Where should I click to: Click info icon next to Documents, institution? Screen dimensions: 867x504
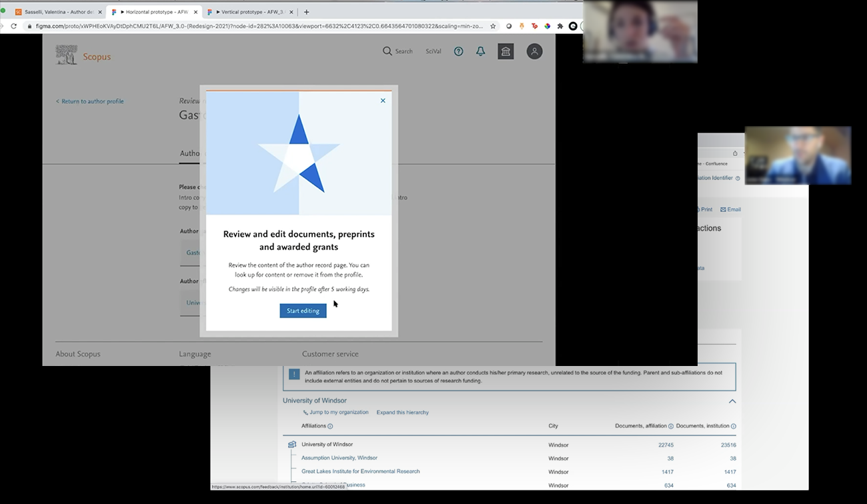[x=734, y=426]
